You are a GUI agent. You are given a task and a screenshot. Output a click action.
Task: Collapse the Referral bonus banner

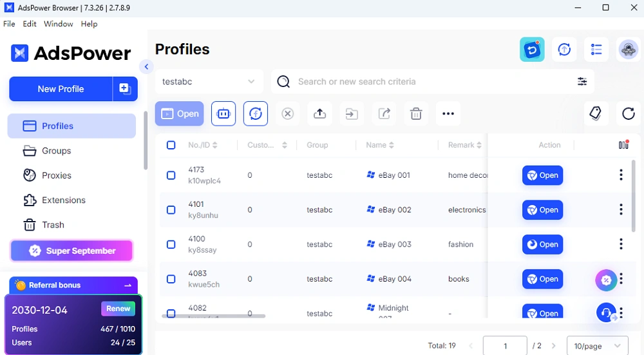128,285
